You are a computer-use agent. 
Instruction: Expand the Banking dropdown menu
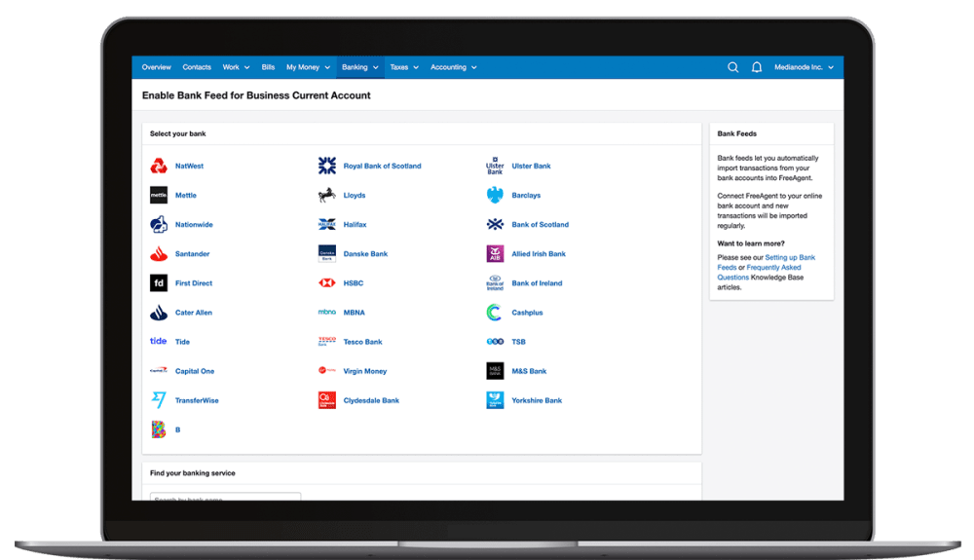[360, 67]
